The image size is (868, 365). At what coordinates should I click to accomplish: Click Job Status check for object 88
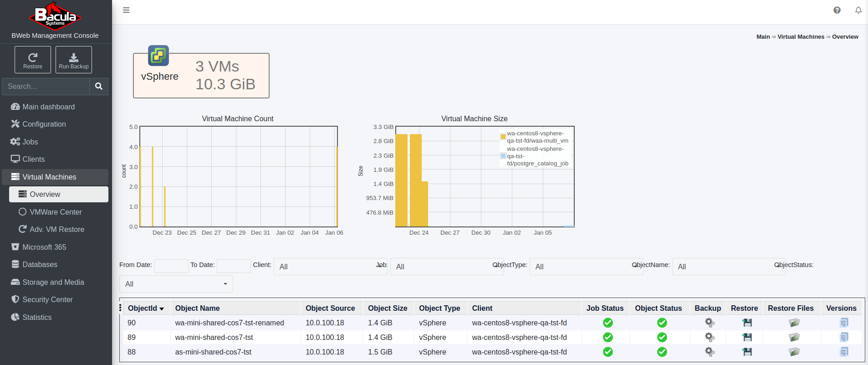click(608, 352)
